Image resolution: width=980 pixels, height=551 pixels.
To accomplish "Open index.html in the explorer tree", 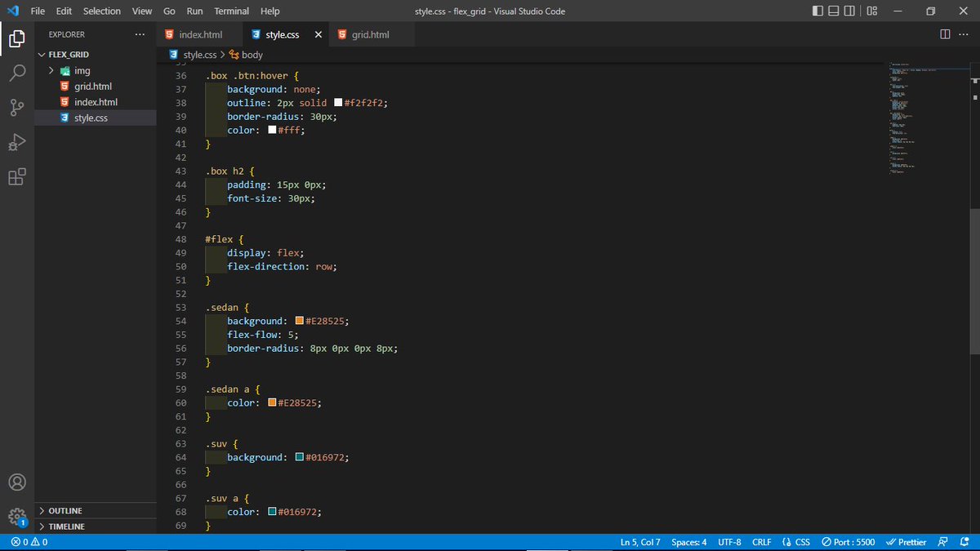I will click(x=96, y=102).
